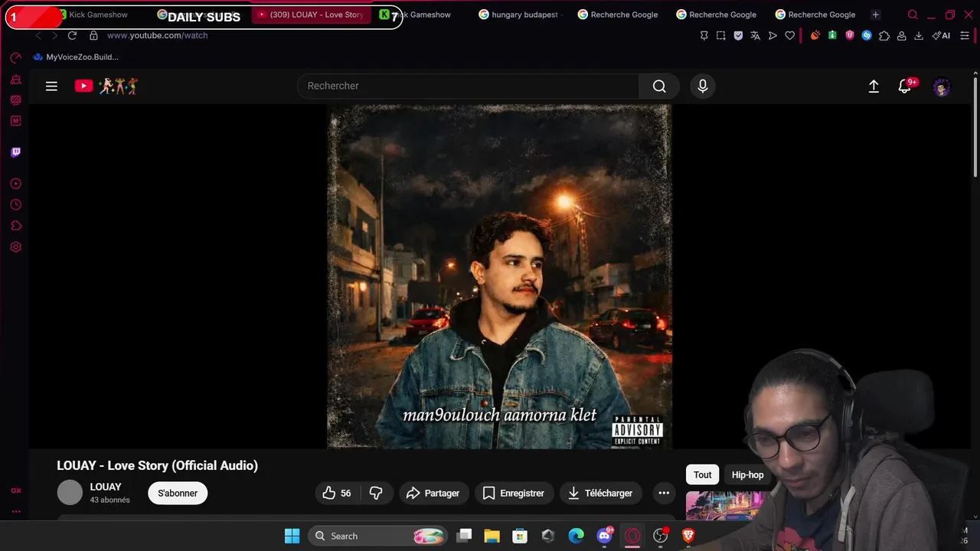
Task: Open Twitch in the Opera GX sidebar
Action: (x=15, y=152)
